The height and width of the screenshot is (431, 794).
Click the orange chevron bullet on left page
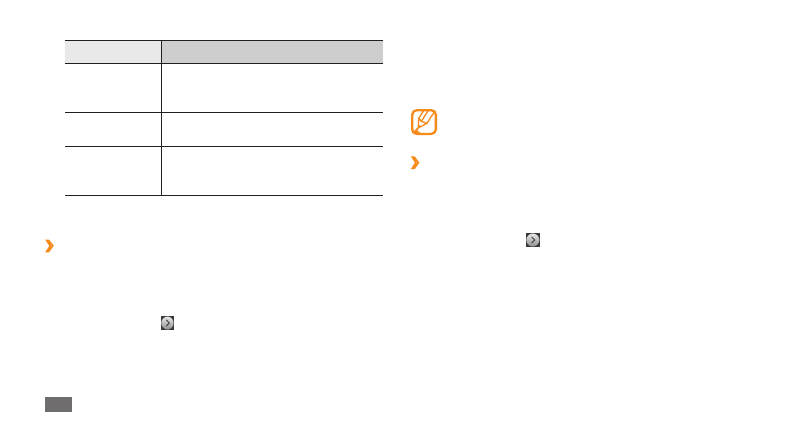(x=48, y=247)
